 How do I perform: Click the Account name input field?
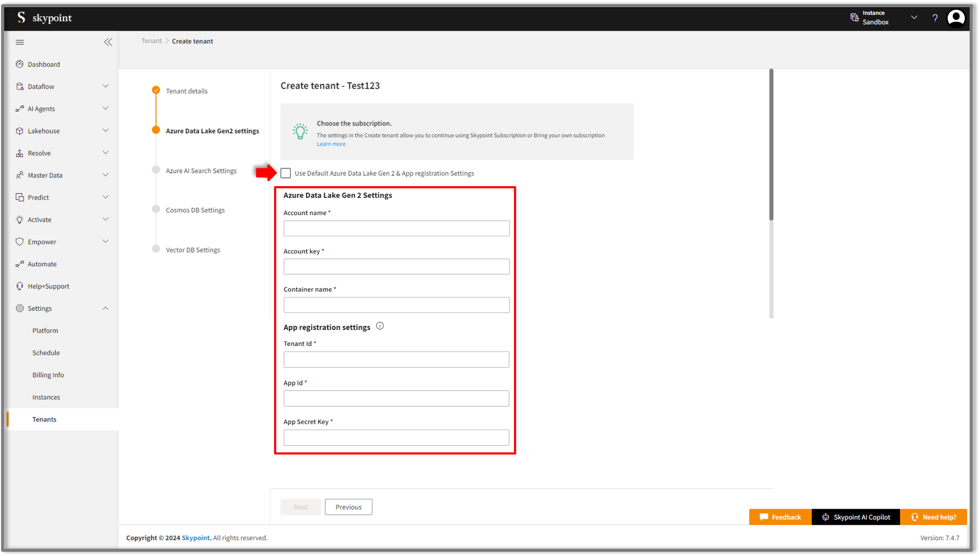[x=397, y=229]
